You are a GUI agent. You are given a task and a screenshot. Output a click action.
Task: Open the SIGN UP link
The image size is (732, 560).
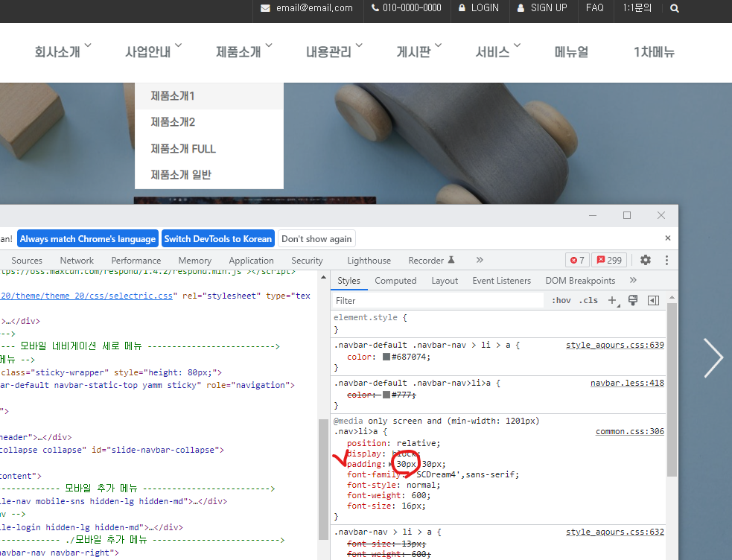549,8
